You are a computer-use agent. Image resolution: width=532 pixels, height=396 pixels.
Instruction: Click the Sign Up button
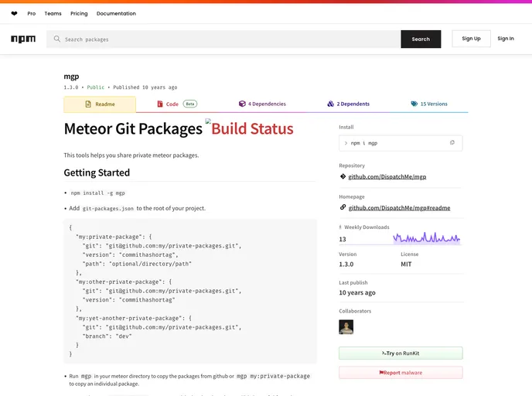coord(471,39)
